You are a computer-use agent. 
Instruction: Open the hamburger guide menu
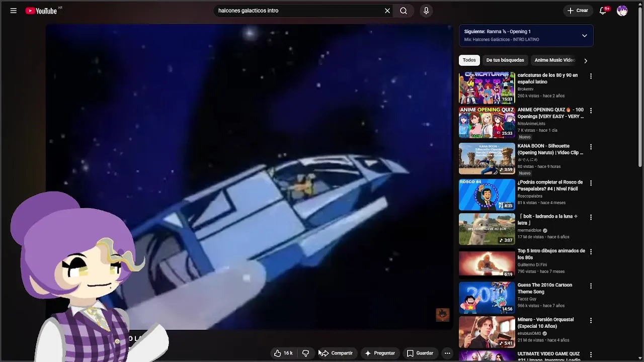14,11
